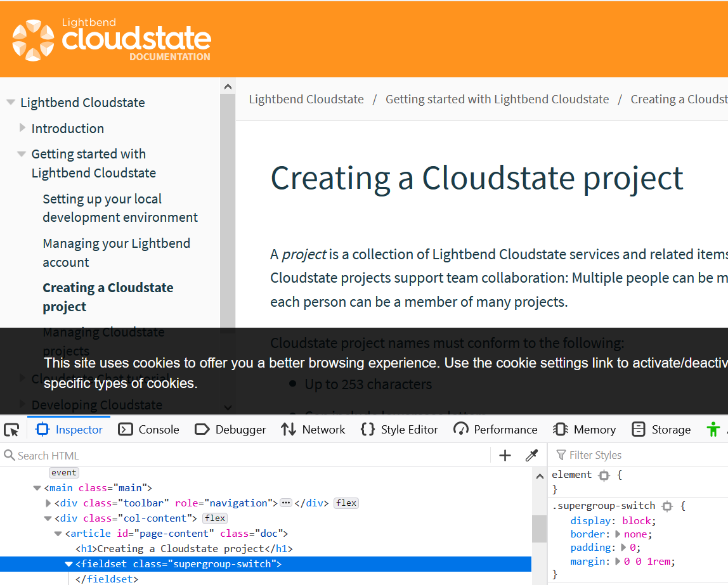Pick a color with the eyedropper tool
Viewport: 728px width, 585px height.
tap(531, 456)
